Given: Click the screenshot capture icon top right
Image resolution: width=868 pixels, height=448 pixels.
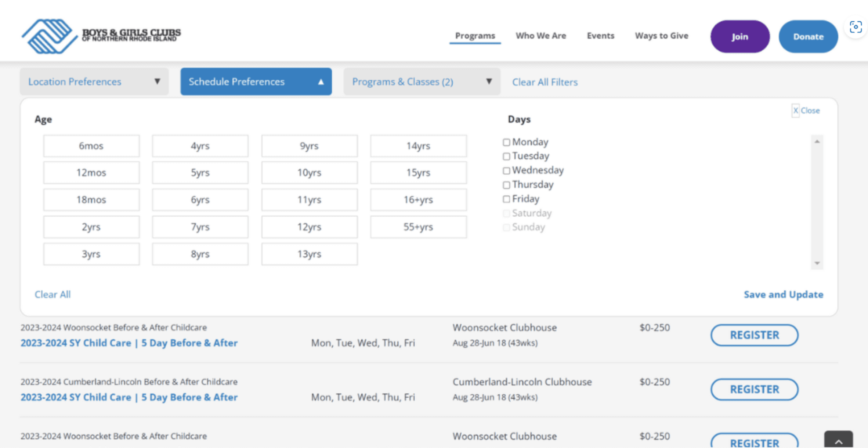Looking at the screenshot, I should (x=856, y=26).
